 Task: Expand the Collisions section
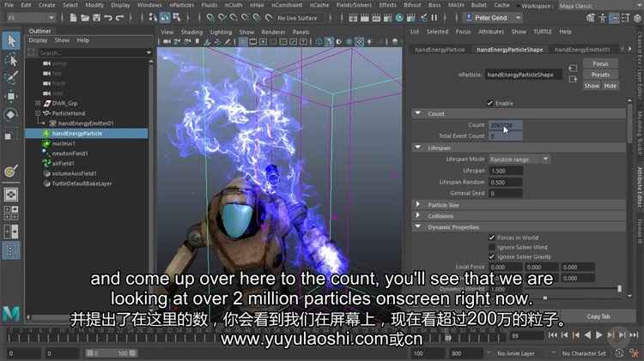click(x=417, y=215)
